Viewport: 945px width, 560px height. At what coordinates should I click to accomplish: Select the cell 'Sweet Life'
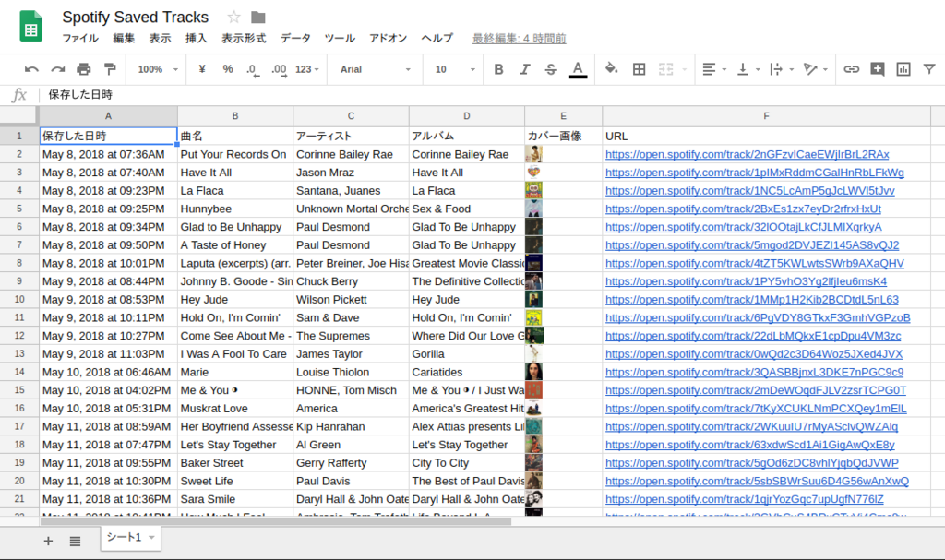click(235, 481)
